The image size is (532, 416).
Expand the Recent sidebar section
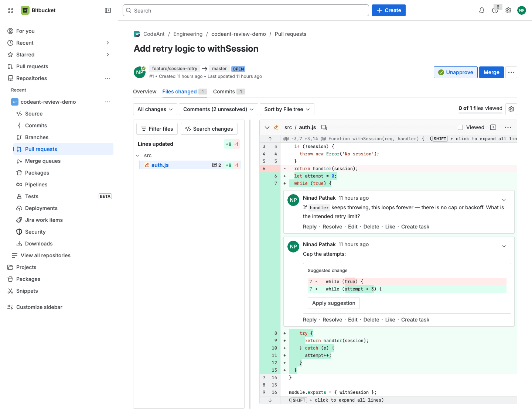pos(108,43)
